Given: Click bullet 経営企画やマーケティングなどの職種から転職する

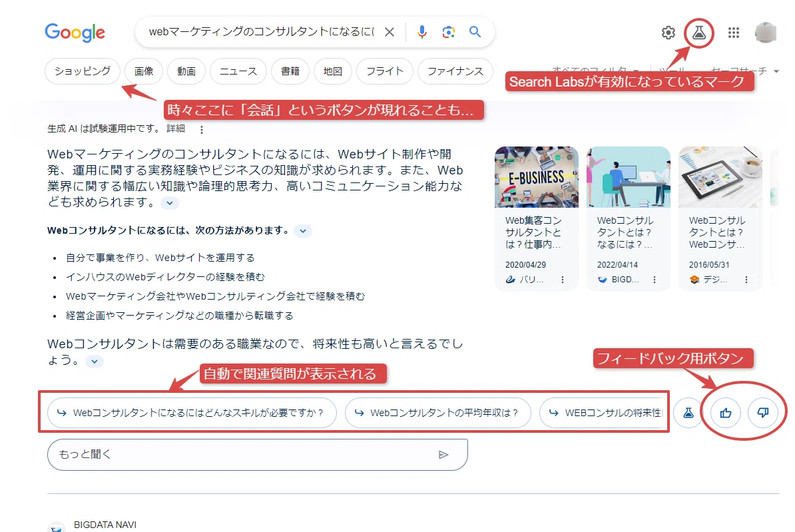Looking at the screenshot, I should tap(180, 316).
